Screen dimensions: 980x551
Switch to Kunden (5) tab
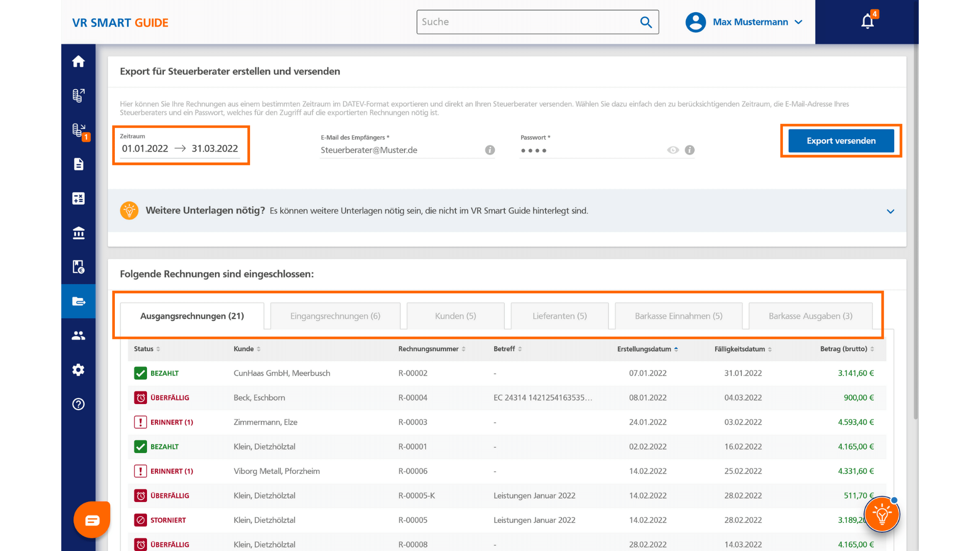pos(455,316)
